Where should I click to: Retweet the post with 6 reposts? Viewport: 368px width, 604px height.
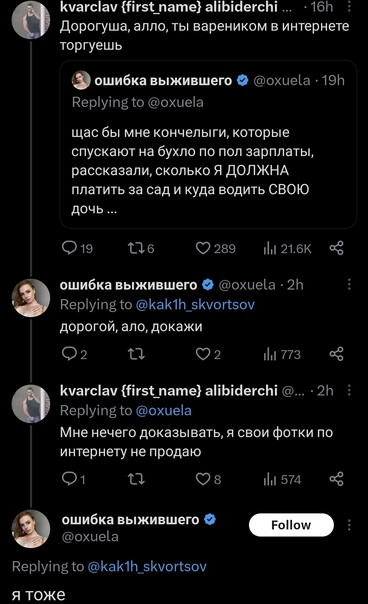pos(141,248)
